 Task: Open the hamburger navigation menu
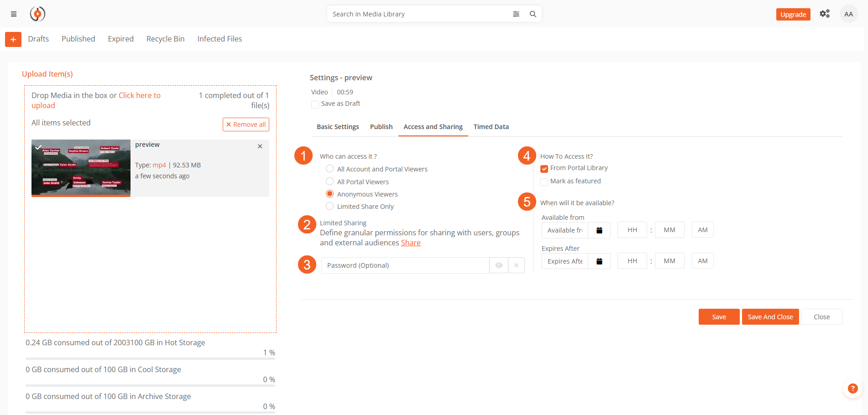point(14,14)
